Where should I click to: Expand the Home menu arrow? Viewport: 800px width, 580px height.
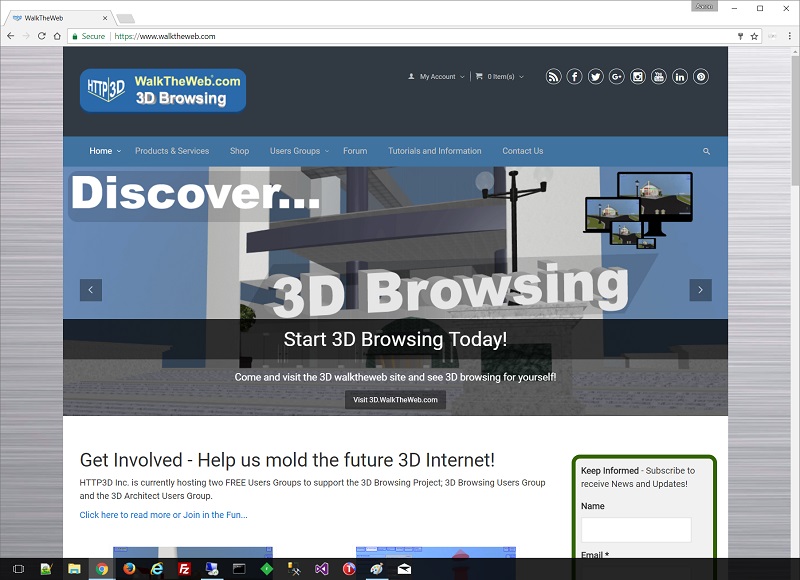pos(119,151)
